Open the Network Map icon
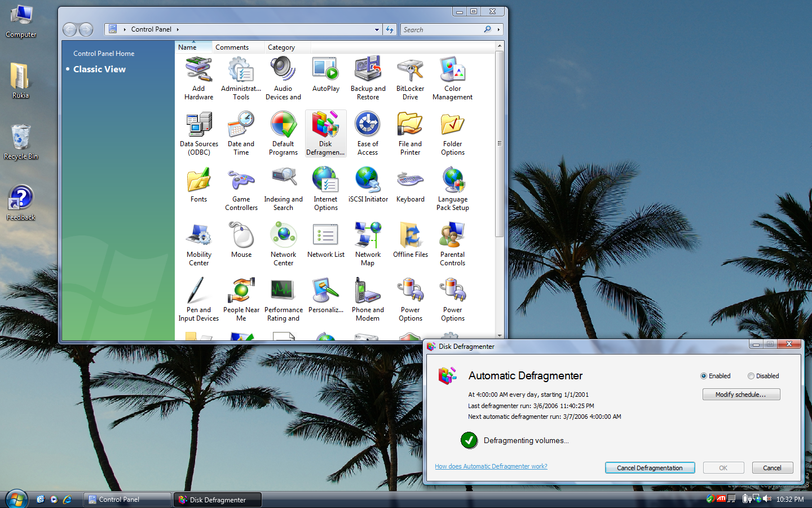The image size is (812, 508). click(x=368, y=244)
